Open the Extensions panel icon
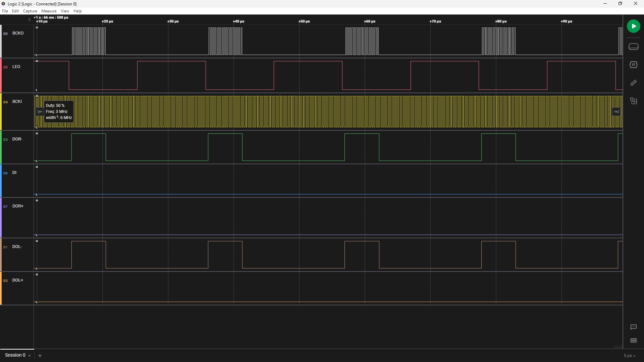Viewport: 644px width, 362px height. click(633, 101)
